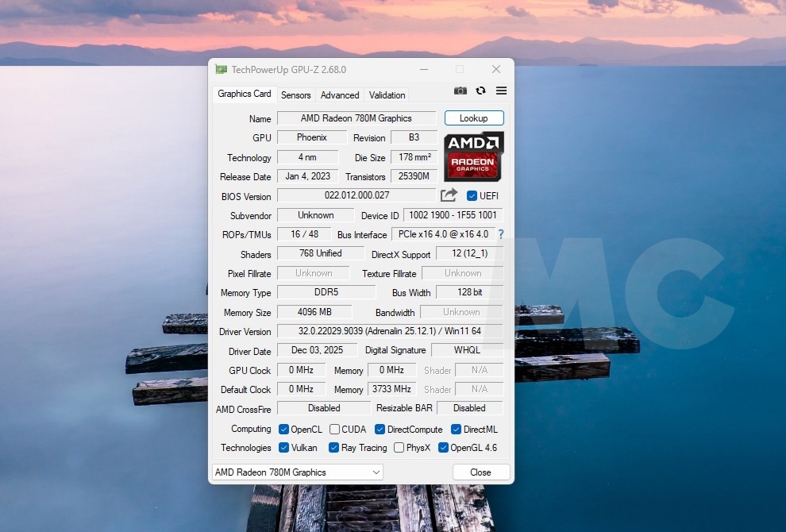Expand the AMD Radeon 780M Graphics dropdown
This screenshot has width=786, height=532.
297,472
